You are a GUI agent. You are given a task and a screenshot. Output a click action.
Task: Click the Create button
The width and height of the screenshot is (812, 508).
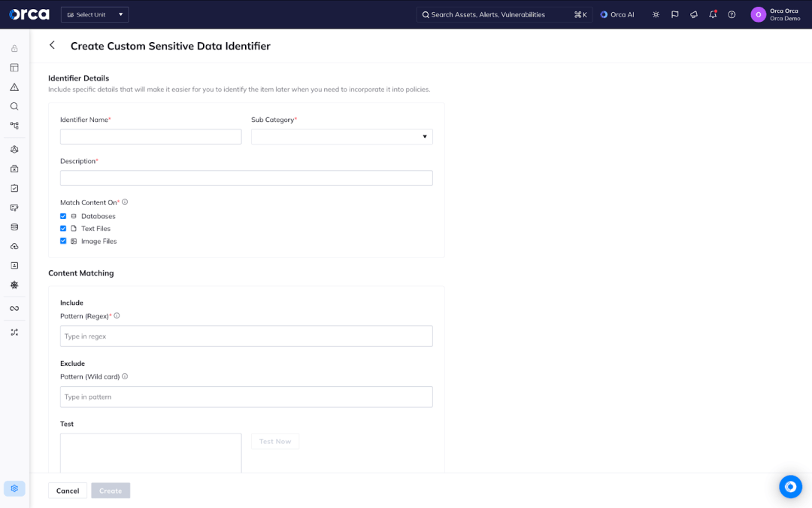coord(111,491)
